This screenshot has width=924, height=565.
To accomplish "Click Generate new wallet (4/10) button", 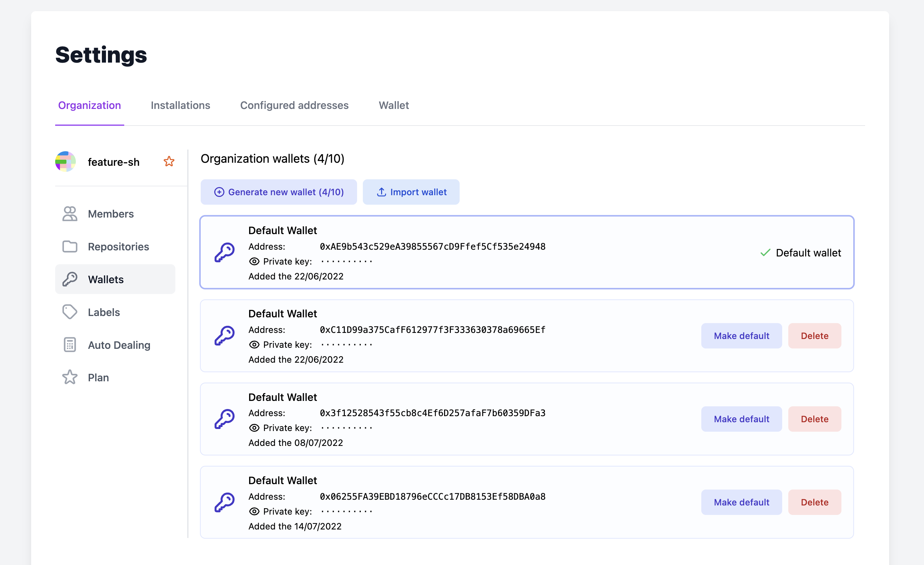I will point(279,192).
